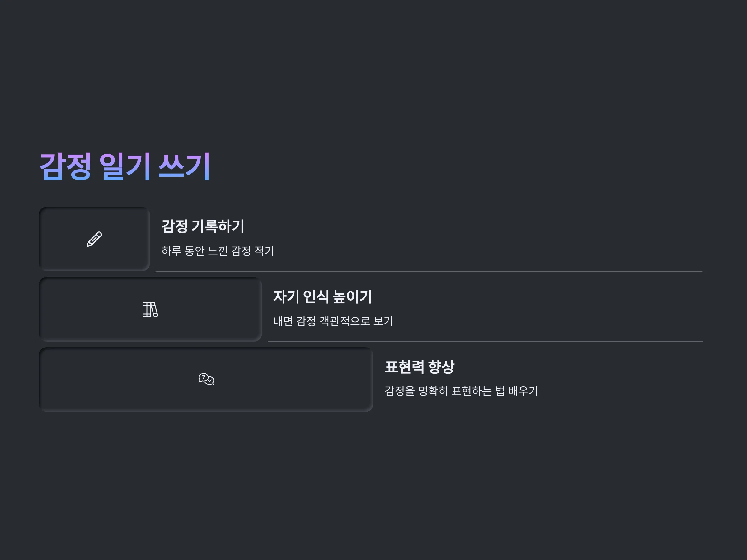Click the pencil icon in the first card
Viewport: 747px width, 560px height.
point(94,239)
